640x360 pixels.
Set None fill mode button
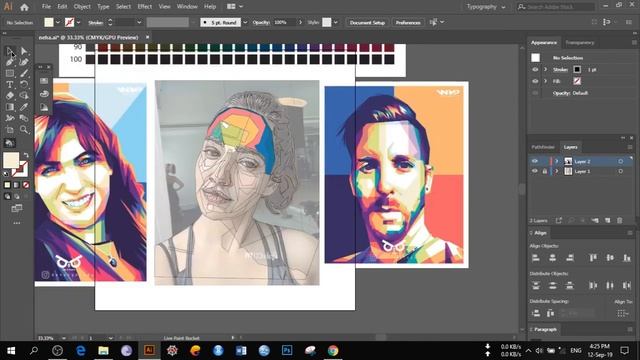[26, 185]
